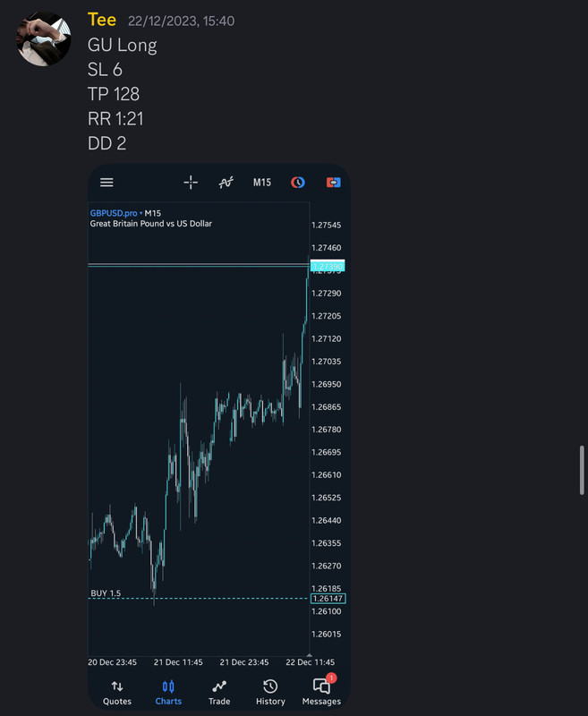Expand the GBPUSD.pro symbol dropdown

(116, 213)
